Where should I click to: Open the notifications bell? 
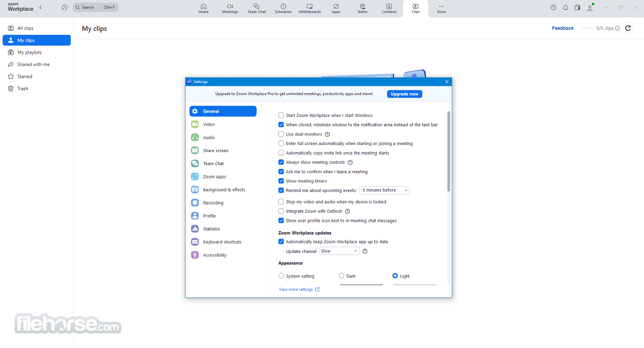coord(566,7)
